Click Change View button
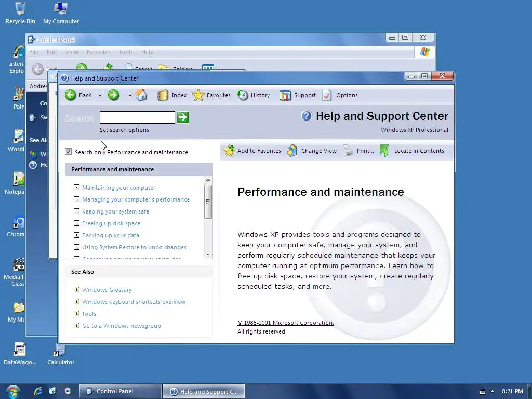The height and width of the screenshot is (399, 532). pos(312,151)
